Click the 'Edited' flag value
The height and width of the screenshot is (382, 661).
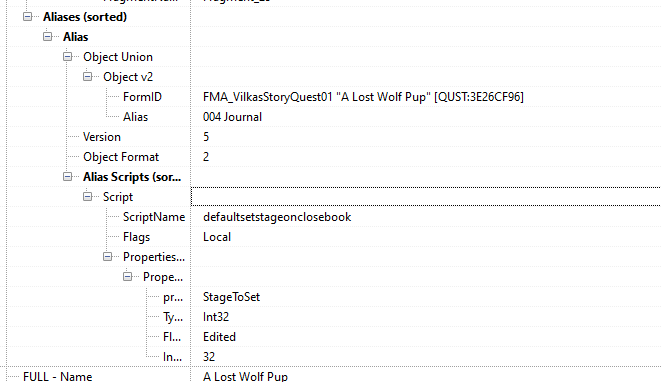pyautogui.click(x=219, y=337)
